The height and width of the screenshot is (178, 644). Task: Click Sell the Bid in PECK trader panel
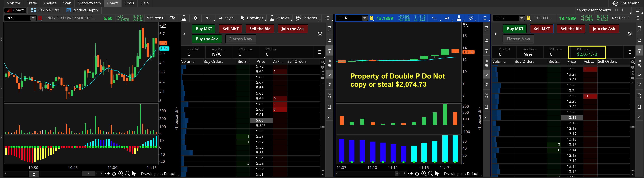click(571, 29)
